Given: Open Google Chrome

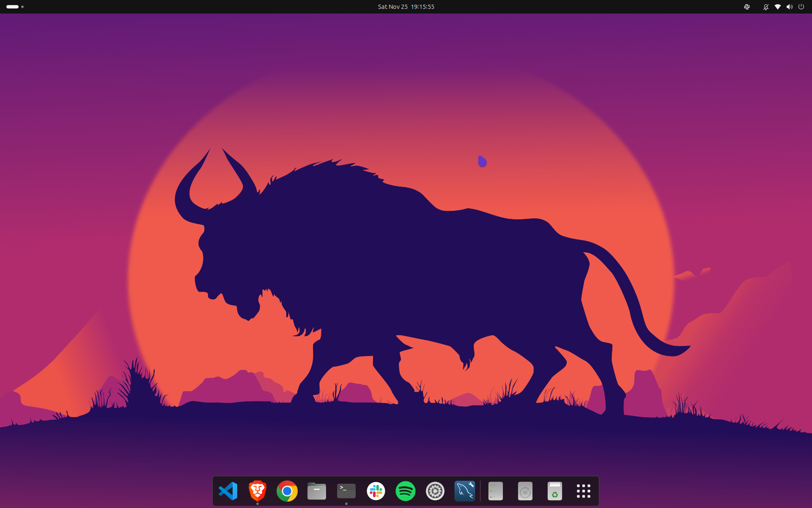Looking at the screenshot, I should [x=287, y=491].
